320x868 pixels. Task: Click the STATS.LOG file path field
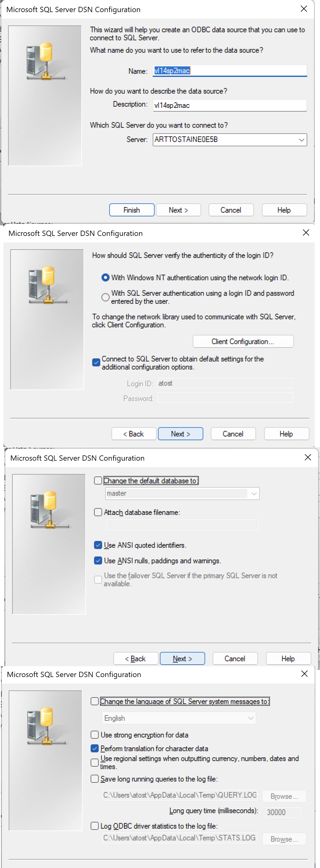click(x=180, y=838)
